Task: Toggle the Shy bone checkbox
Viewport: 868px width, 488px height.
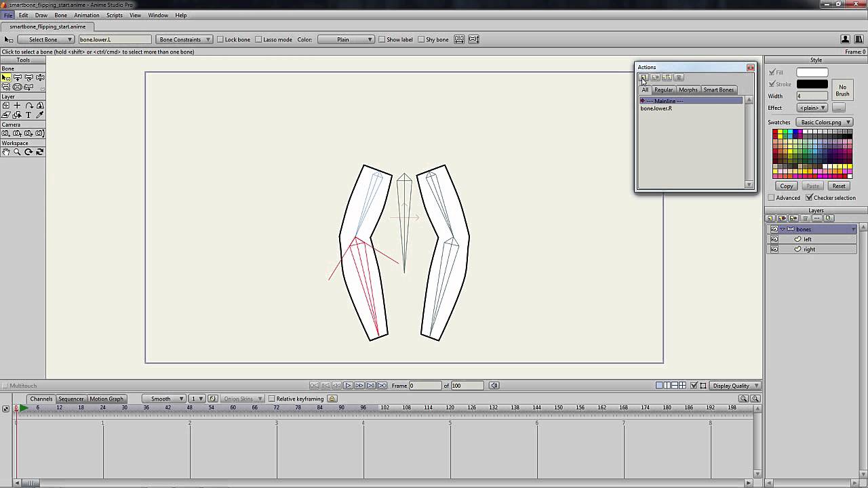Action: 421,39
